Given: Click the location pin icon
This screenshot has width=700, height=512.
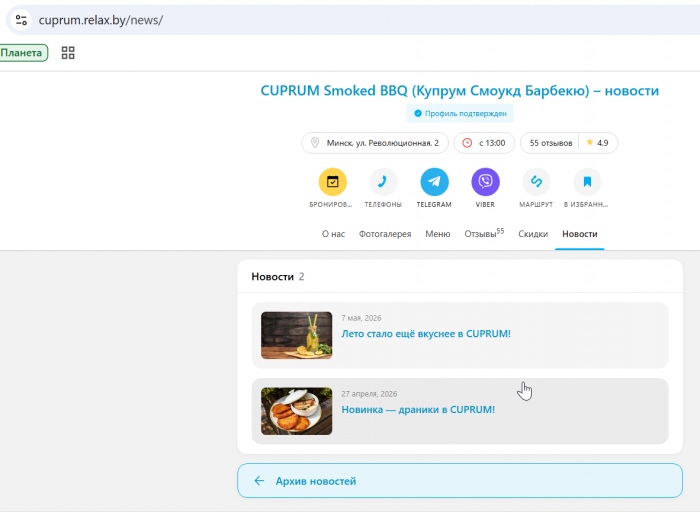Looking at the screenshot, I should click(315, 143).
